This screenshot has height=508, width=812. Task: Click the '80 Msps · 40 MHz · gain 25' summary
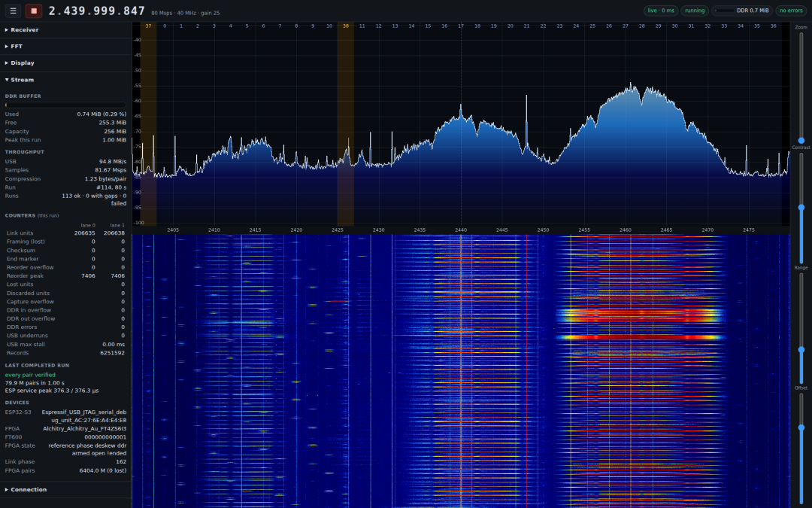(186, 13)
